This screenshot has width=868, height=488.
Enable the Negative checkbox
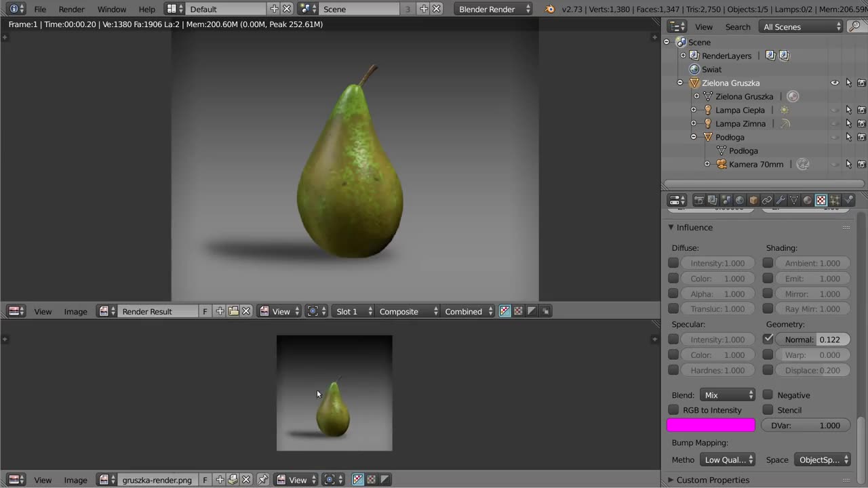(x=768, y=395)
